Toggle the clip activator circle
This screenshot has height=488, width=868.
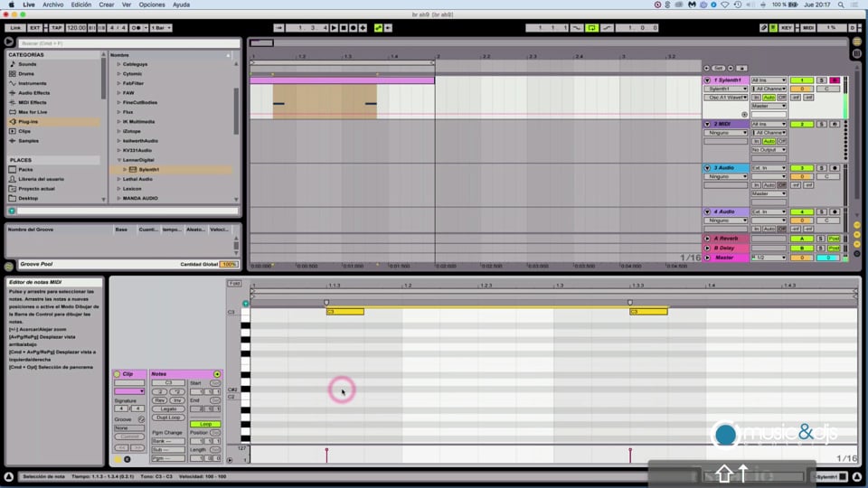118,374
